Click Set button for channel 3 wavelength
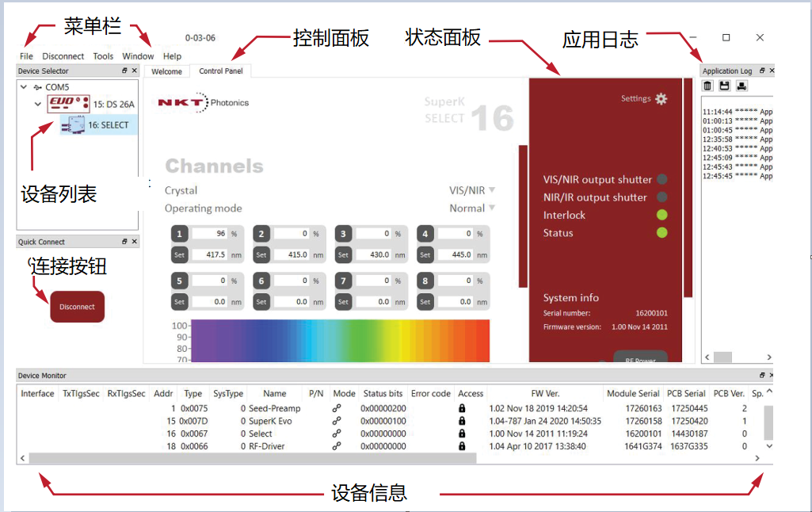The image size is (812, 512). [x=343, y=255]
